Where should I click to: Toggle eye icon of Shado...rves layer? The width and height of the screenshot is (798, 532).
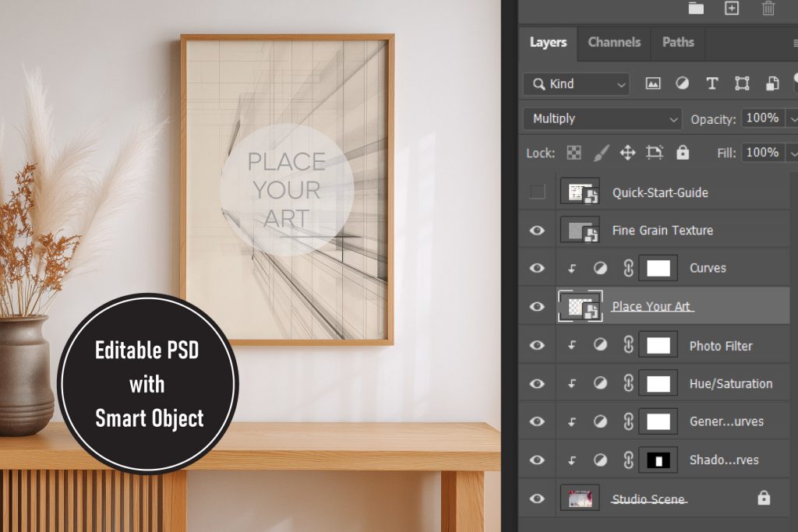(x=537, y=460)
